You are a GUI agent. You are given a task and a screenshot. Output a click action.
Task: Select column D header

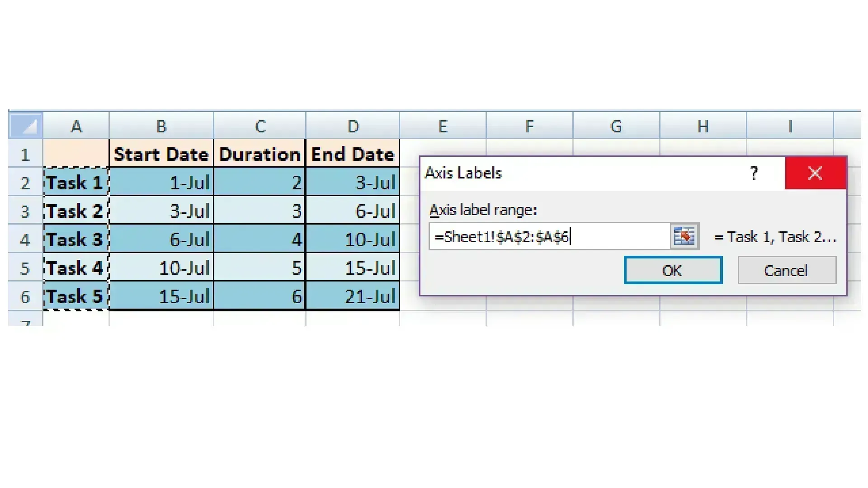353,126
